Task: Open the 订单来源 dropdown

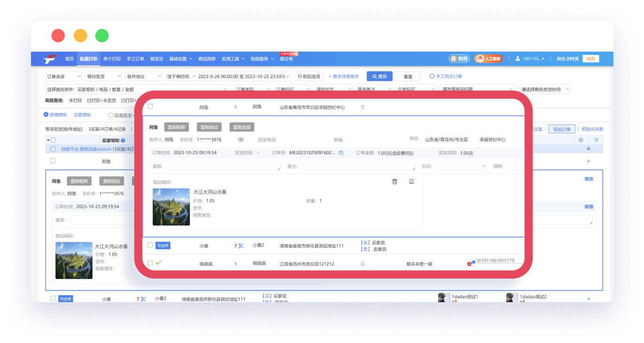Action: [63, 76]
